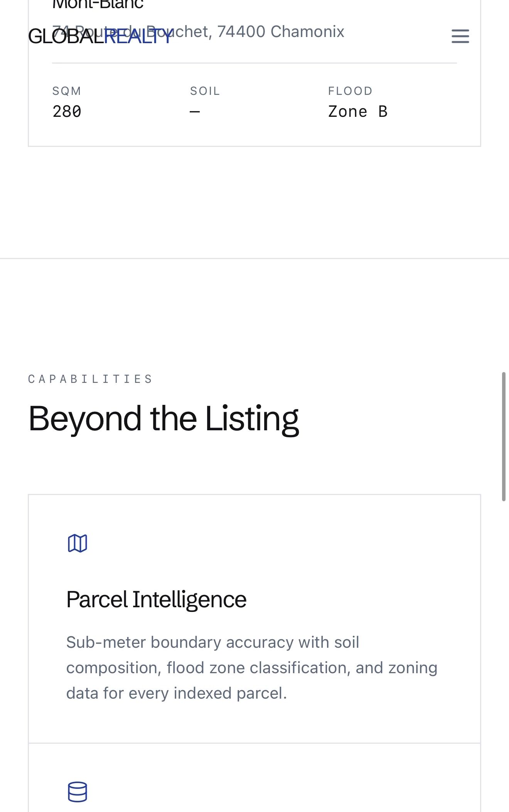Select the Parcel Intelligence card title
This screenshot has width=509, height=812.
[156, 600]
